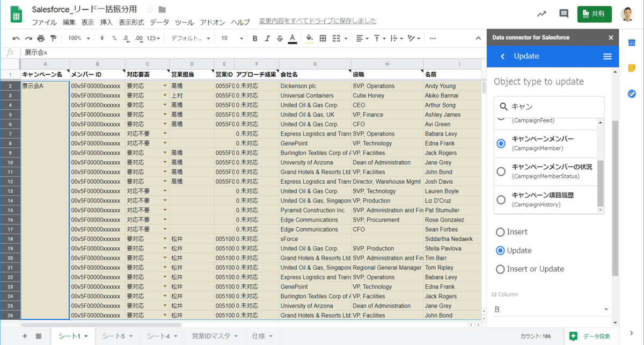
Task: Open the デフォルト font dropdown
Action: coord(191,39)
